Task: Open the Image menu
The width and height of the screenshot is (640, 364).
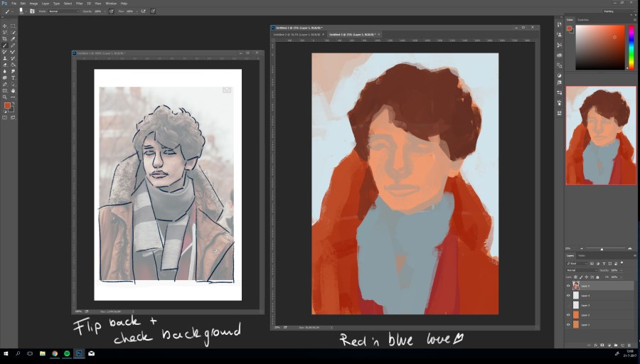Action: (33, 4)
